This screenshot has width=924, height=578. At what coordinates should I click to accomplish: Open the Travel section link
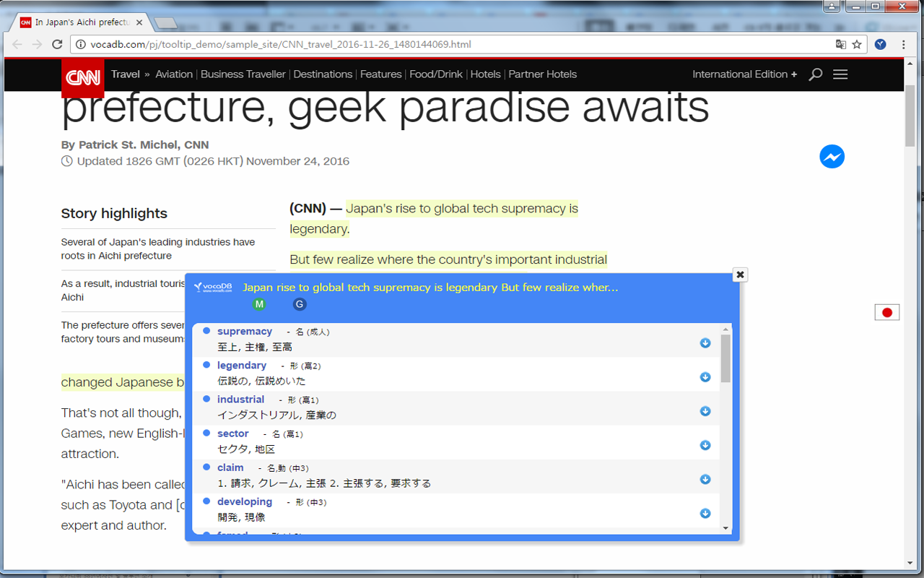[126, 74]
